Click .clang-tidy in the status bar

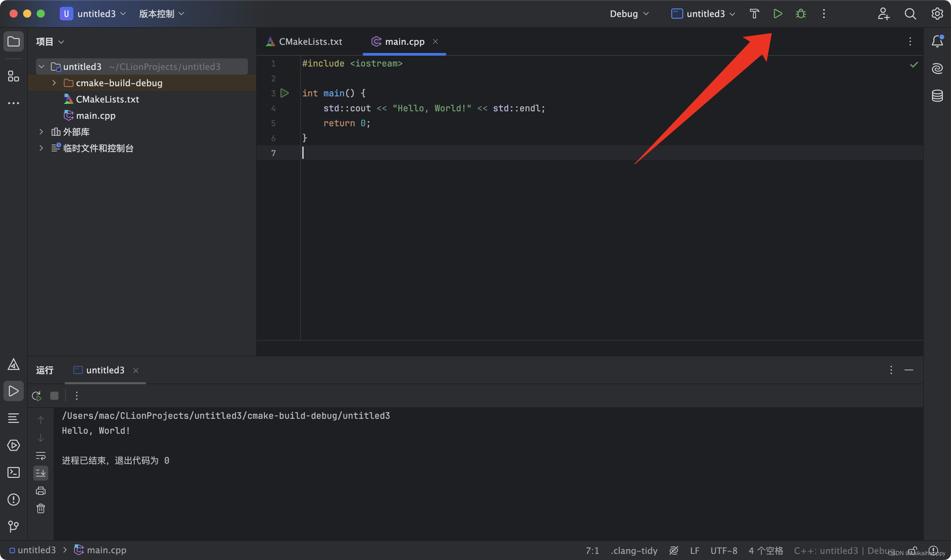pos(634,550)
